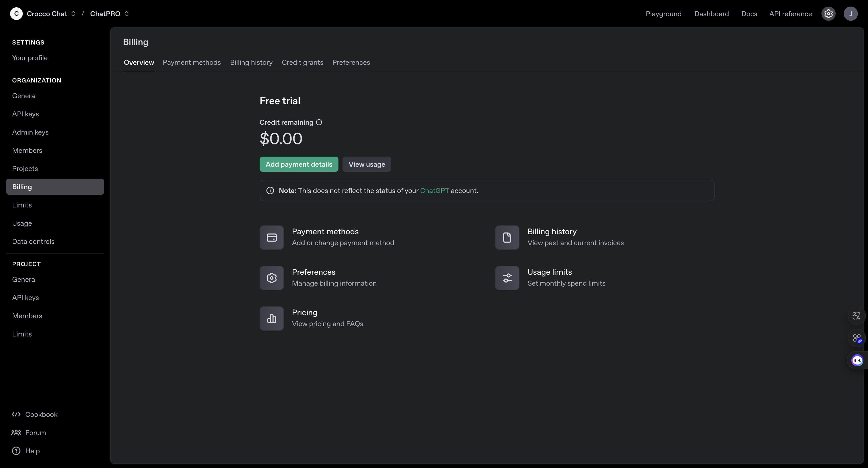The height and width of the screenshot is (468, 868).
Task: Click the translate extension floating icon
Action: 856,316
